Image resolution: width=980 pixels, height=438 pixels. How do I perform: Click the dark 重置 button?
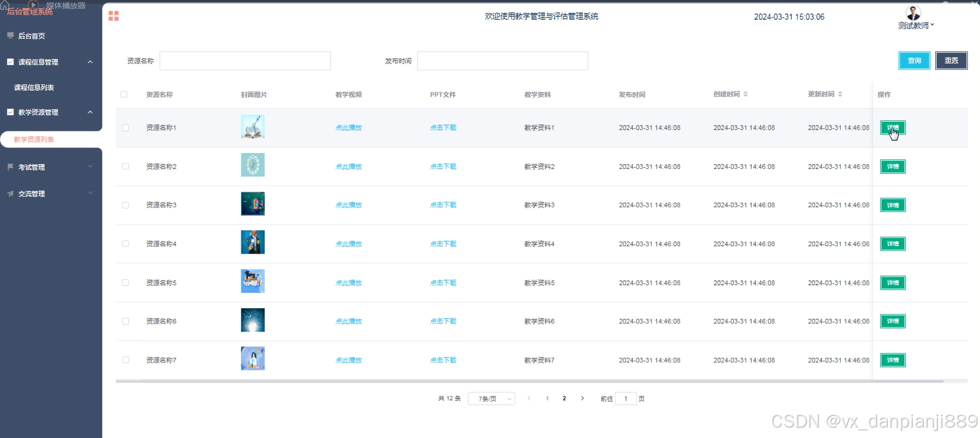[951, 60]
